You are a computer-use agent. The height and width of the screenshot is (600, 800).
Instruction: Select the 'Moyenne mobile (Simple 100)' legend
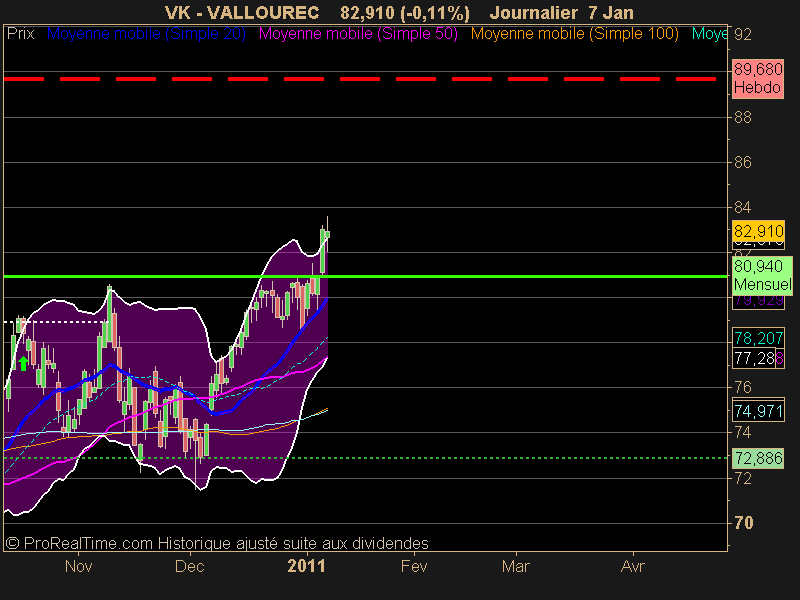point(574,34)
